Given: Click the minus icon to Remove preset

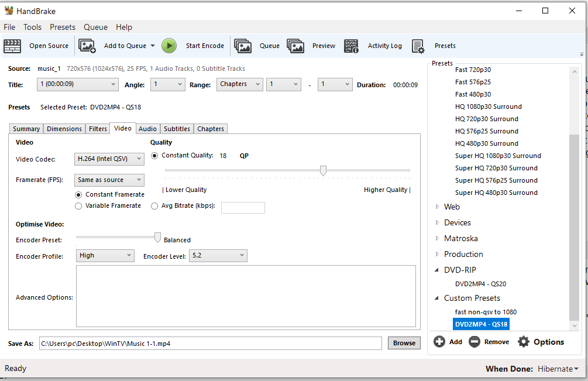Looking at the screenshot, I should 474,342.
